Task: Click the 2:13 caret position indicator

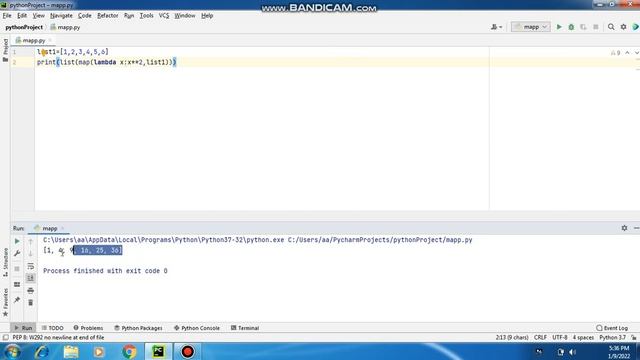Action: (512, 338)
